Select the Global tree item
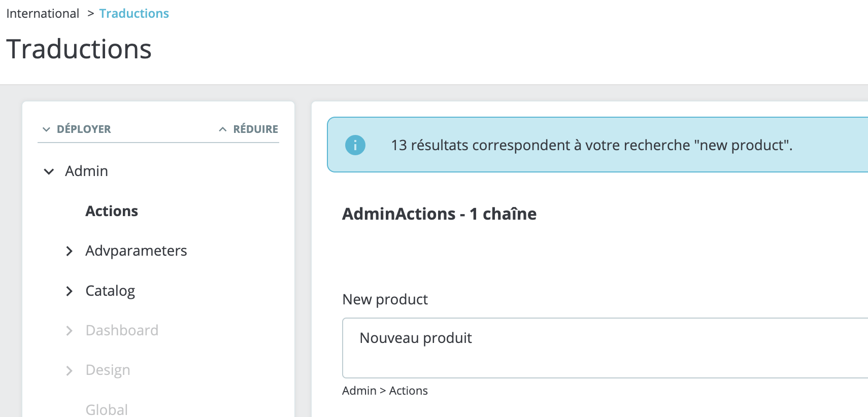This screenshot has height=417, width=868. click(x=106, y=409)
